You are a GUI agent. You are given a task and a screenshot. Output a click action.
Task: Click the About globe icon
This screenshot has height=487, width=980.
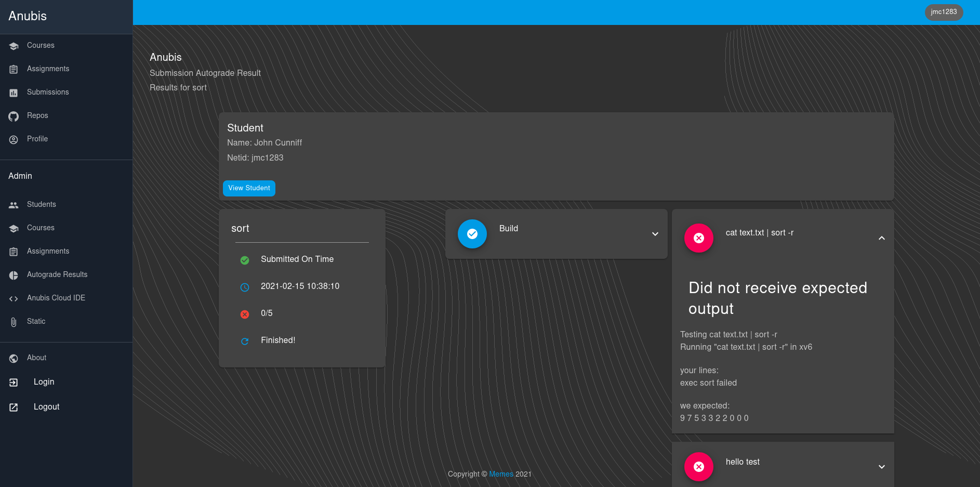[x=14, y=358]
